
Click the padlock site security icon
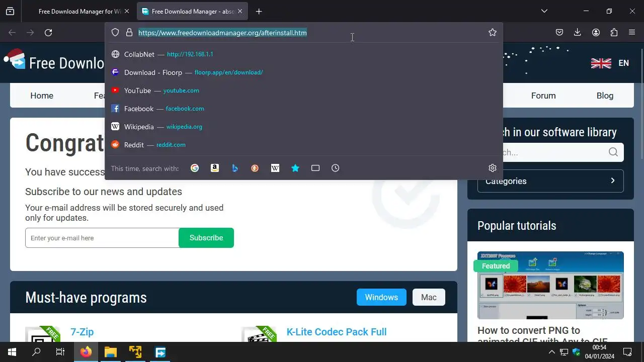pos(129,32)
